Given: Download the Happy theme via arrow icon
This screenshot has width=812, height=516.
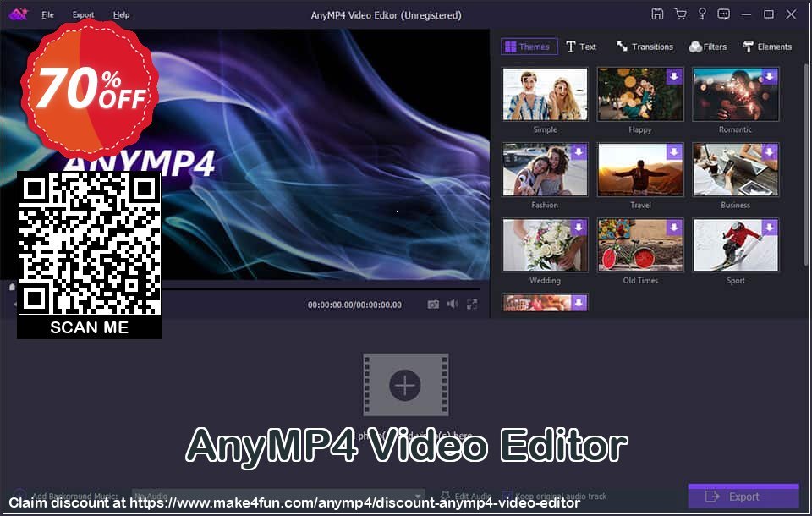Looking at the screenshot, I should 674,77.
